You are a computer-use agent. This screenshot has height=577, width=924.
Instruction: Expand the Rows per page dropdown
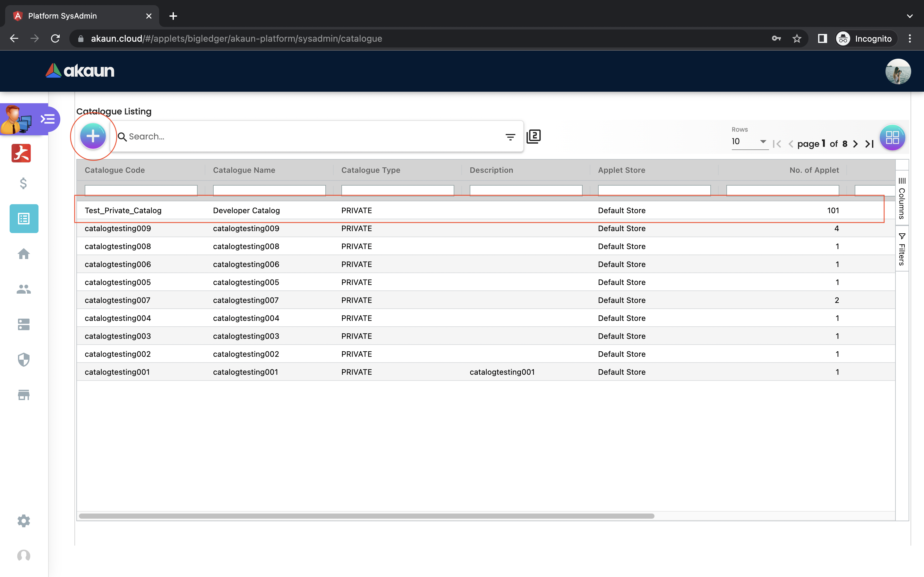(749, 142)
